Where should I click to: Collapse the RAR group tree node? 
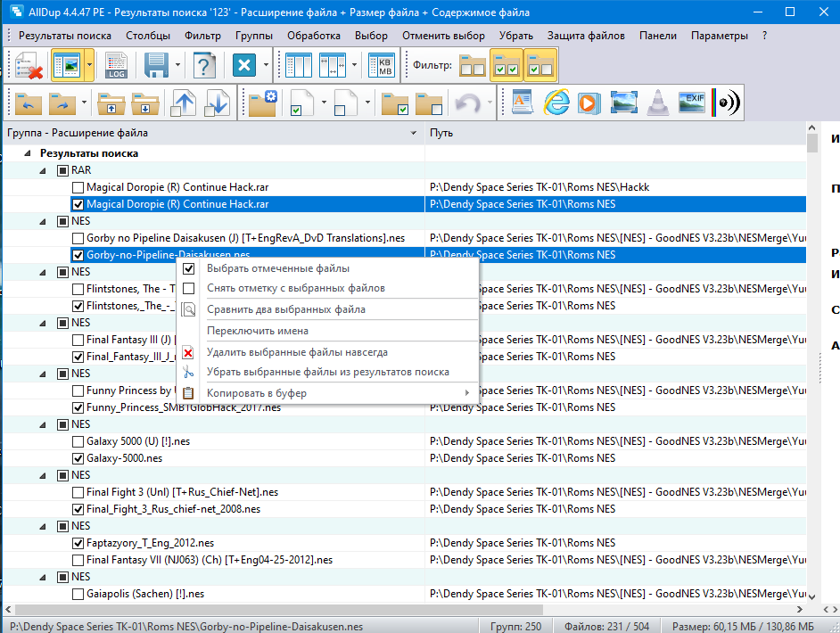tap(43, 170)
